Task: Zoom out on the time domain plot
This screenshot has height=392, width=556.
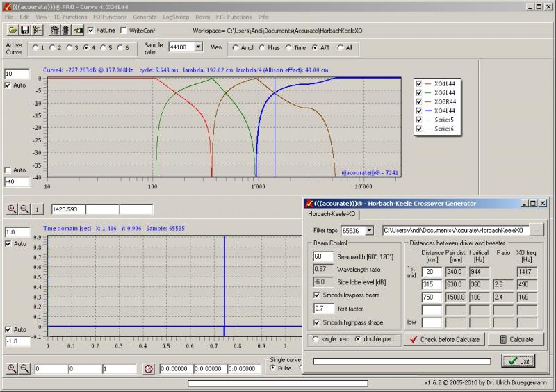Action: coord(24,369)
